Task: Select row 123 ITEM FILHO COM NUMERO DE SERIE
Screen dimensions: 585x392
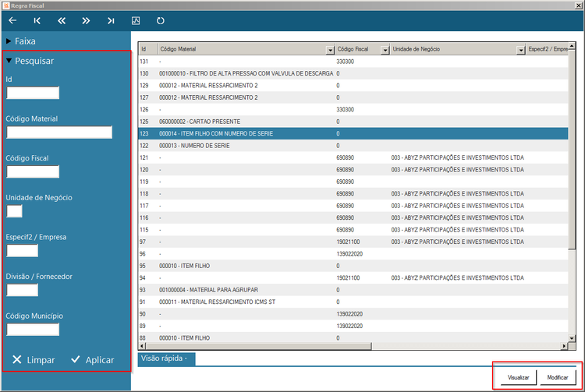Action: tap(353, 133)
